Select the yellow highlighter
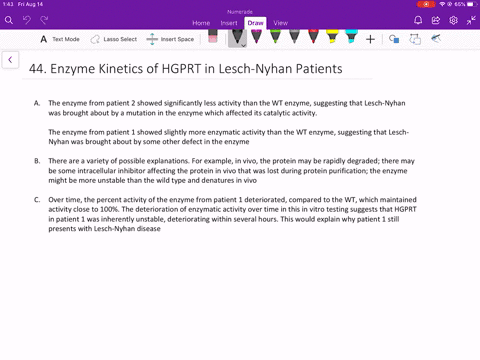The image size is (480, 360). [332, 36]
